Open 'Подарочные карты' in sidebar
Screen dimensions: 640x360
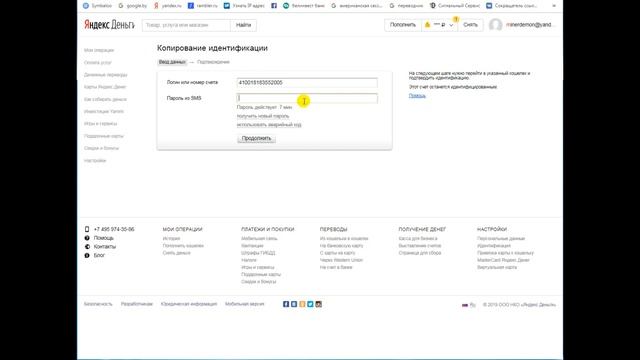click(104, 136)
